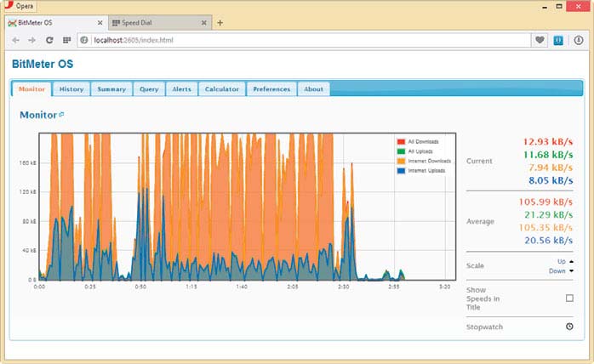Screen dimensions: 594x364
Task: Reload the page with the refresh icon
Action: point(49,40)
